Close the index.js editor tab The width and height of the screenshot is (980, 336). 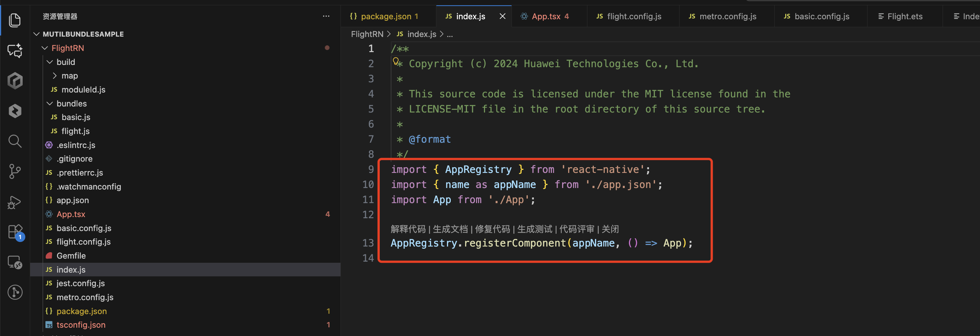(502, 16)
